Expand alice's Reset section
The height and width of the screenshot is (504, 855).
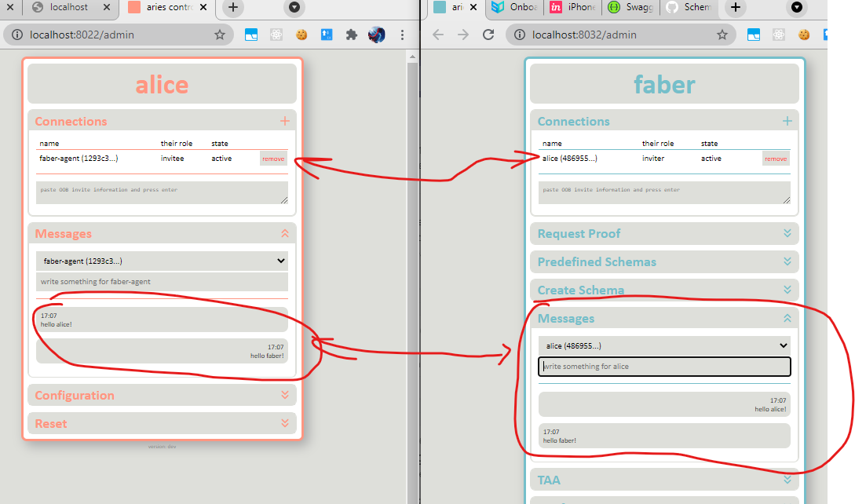point(285,423)
